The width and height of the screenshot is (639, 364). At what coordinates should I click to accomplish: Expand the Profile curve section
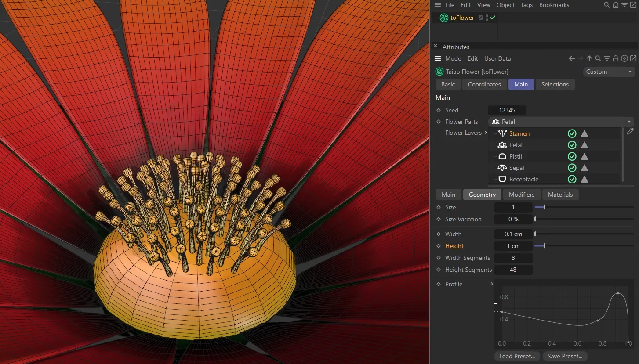click(492, 284)
